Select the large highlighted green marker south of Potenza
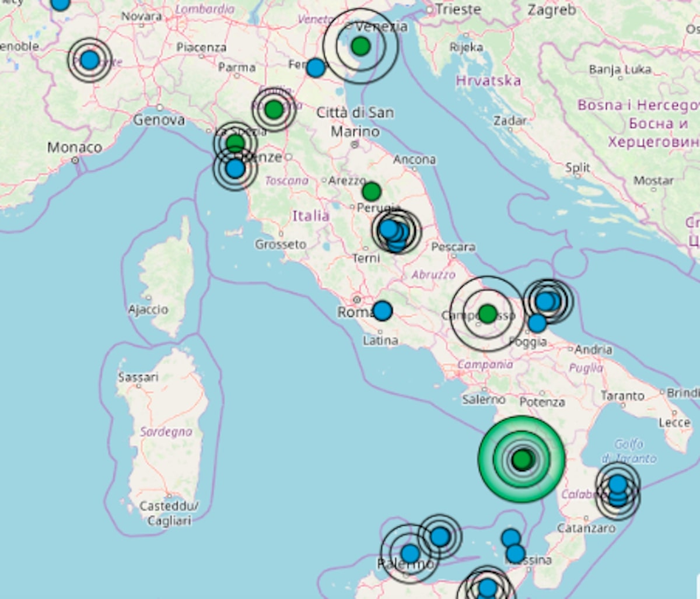Image resolution: width=700 pixels, height=599 pixels. (521, 460)
